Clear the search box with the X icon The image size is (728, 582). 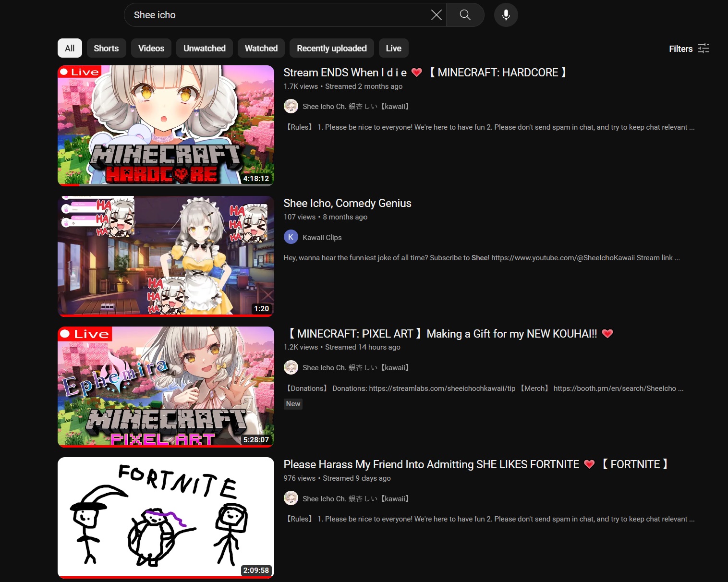[x=436, y=15]
